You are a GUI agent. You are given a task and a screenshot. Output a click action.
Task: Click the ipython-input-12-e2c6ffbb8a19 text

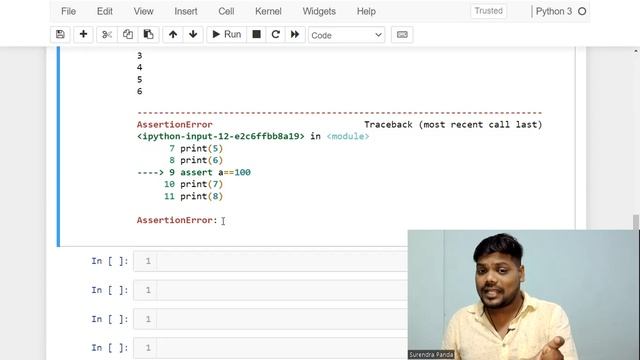pyautogui.click(x=220, y=136)
